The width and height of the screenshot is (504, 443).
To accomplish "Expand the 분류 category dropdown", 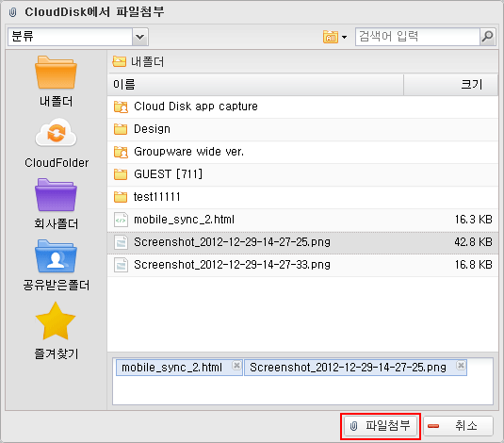I will 140,37.
